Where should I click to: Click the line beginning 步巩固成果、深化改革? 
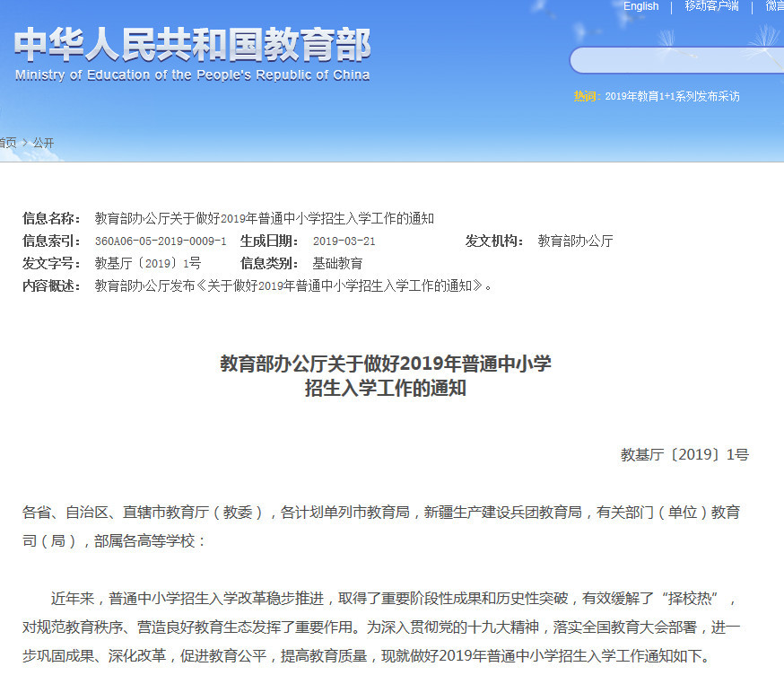[x=367, y=656]
